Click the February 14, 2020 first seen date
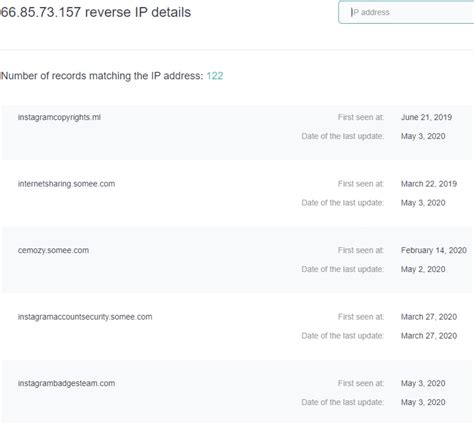Screen dimensions: 474x425 coord(434,250)
